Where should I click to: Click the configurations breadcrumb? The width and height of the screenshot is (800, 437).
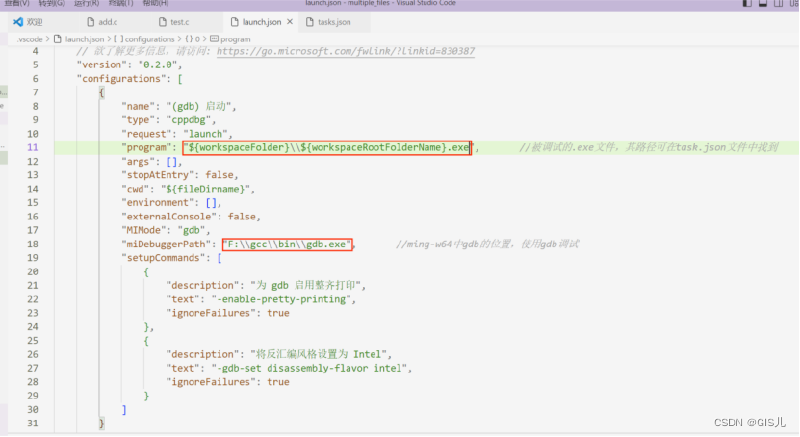149,39
